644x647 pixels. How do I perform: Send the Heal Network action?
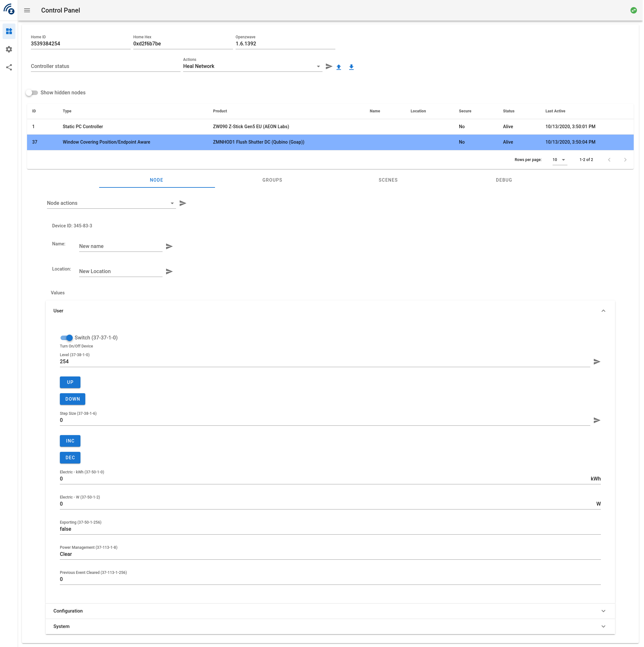pyautogui.click(x=329, y=66)
